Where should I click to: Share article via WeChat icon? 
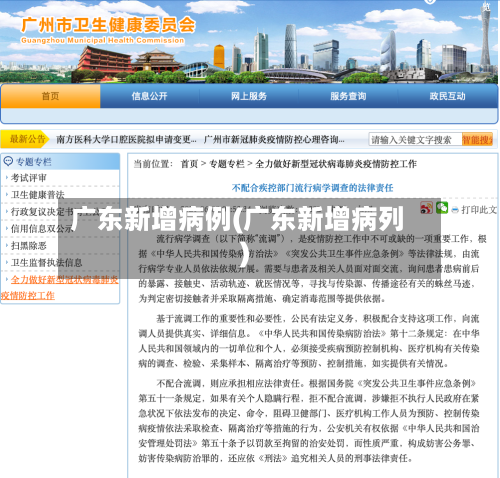coord(442,208)
